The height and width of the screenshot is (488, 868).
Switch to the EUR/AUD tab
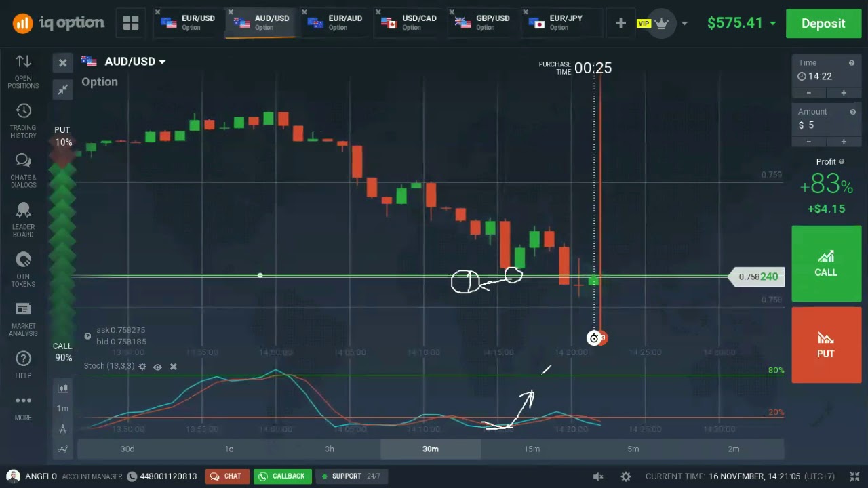coord(336,23)
